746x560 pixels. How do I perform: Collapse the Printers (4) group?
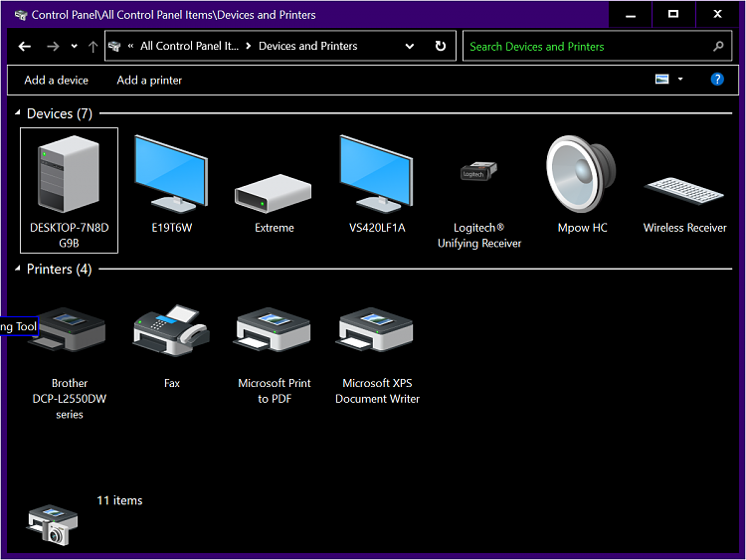18,270
